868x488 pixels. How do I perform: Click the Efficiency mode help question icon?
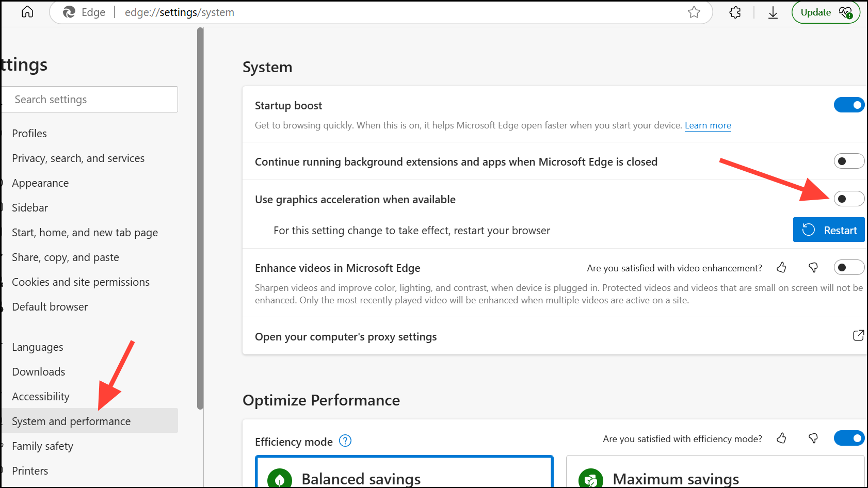coord(345,441)
